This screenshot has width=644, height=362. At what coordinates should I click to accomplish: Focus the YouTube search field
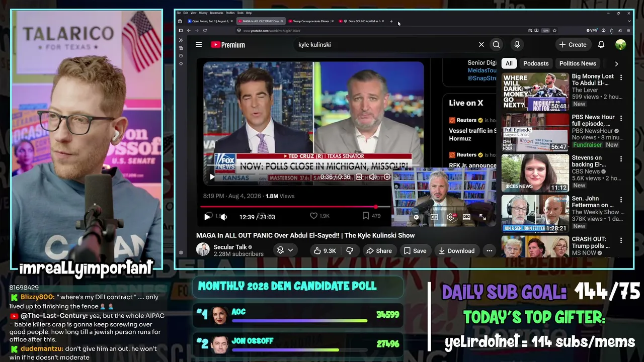tap(385, 45)
